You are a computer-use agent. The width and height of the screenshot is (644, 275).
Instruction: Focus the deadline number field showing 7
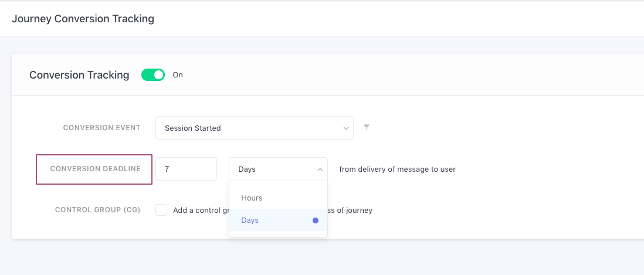point(186,169)
